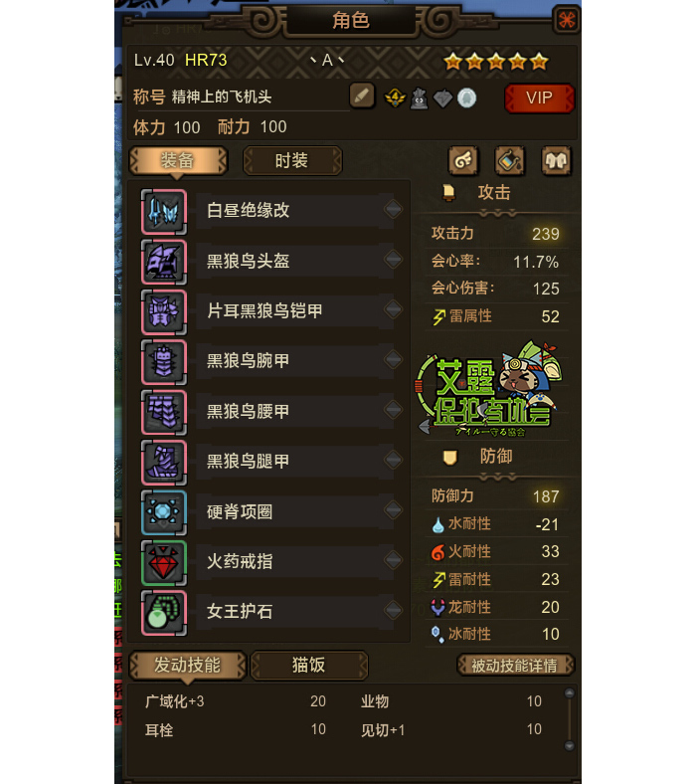The image size is (696, 784).
Task: Click the 白昼绝缘改 weapon icon
Action: click(x=164, y=212)
